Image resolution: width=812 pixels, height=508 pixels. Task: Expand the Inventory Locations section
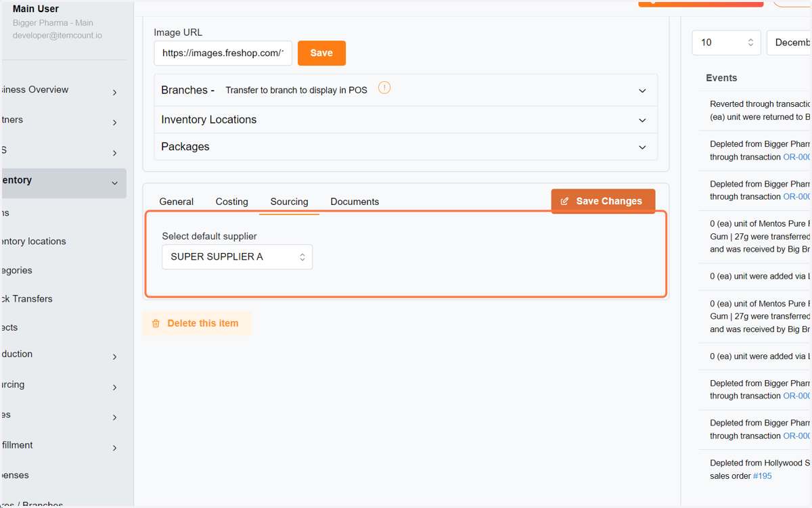406,120
